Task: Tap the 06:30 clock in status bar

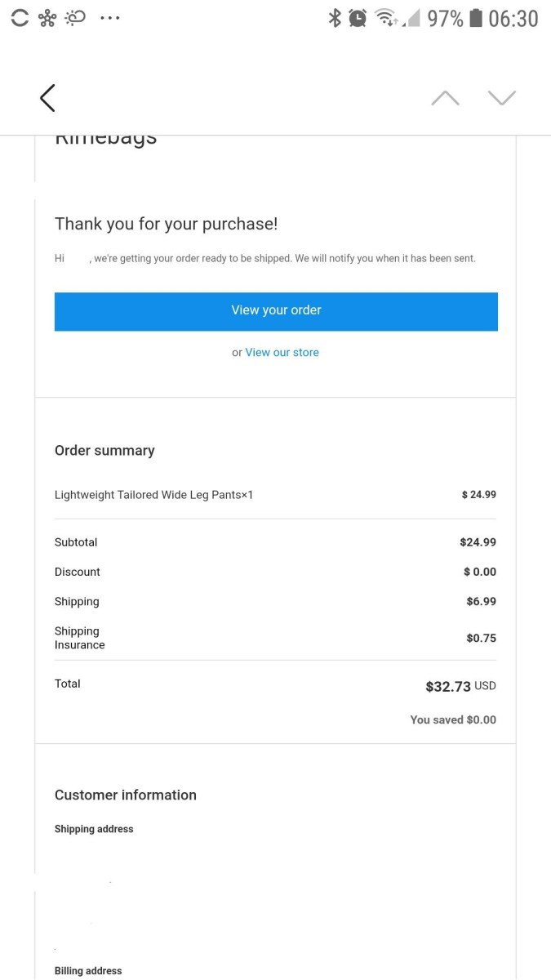Action: coord(513,18)
